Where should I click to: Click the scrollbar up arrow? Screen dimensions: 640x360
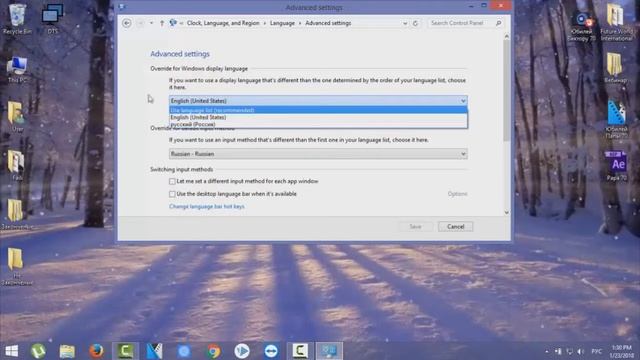(507, 36)
